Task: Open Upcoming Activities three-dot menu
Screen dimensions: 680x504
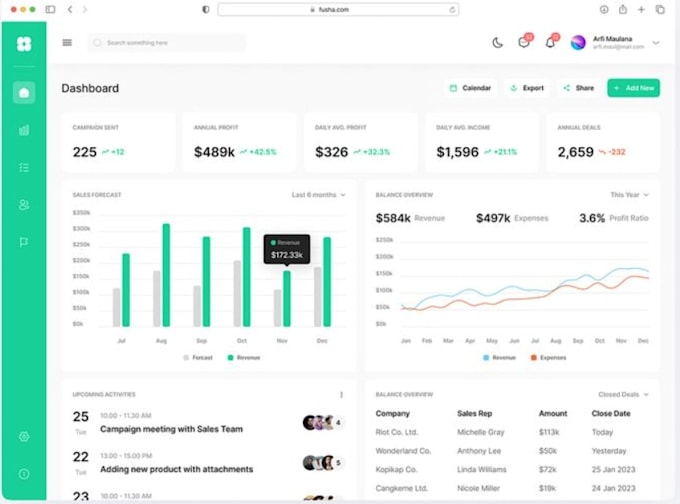Action: point(341,394)
